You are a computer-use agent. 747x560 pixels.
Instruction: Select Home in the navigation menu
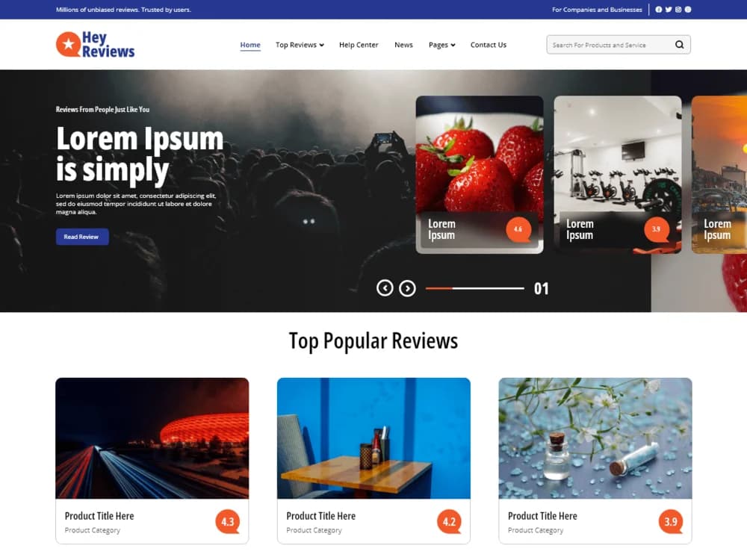tap(249, 44)
